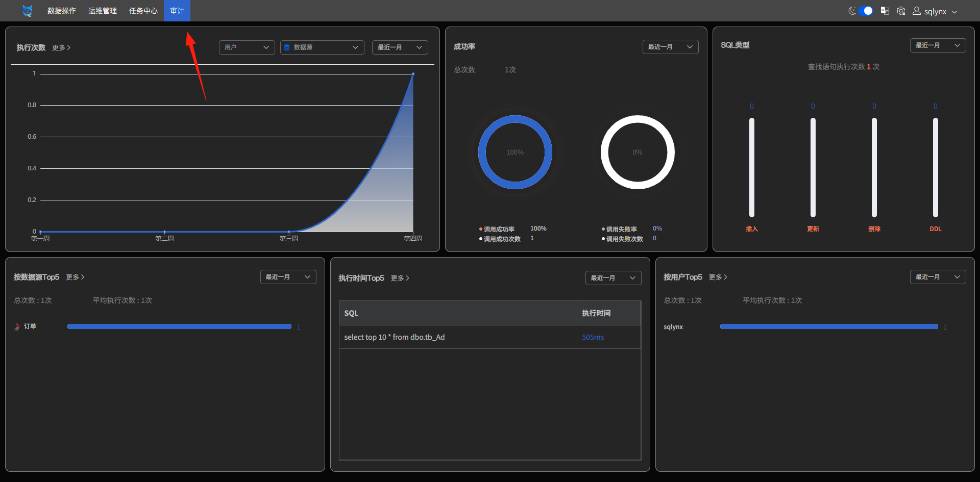This screenshot has width=980, height=482.
Task: Expand the 用户 filter dropdown
Action: [247, 47]
